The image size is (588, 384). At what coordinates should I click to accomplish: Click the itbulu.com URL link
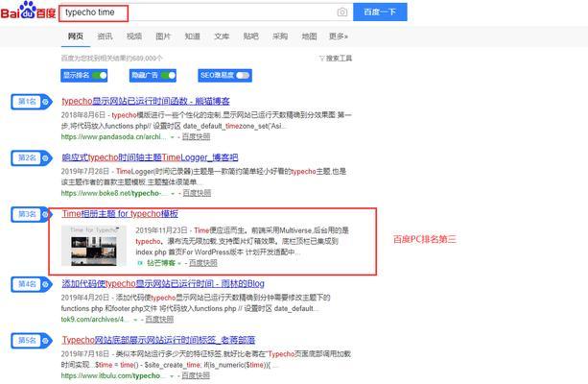point(113,375)
